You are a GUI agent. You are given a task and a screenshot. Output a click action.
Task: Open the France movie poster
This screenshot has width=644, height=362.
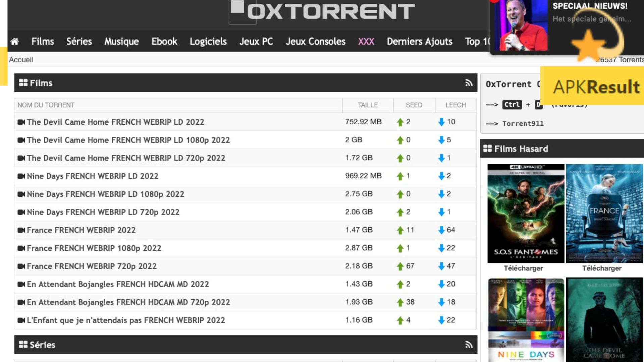coord(604,214)
